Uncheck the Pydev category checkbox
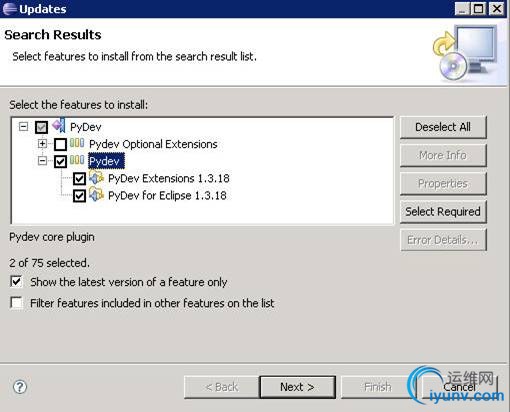This screenshot has width=510, height=412. click(60, 162)
